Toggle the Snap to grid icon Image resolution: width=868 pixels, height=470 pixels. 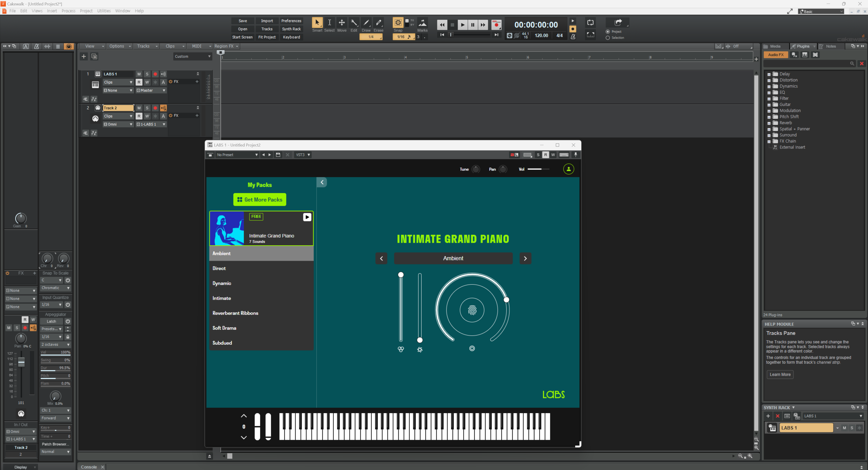[x=398, y=23]
